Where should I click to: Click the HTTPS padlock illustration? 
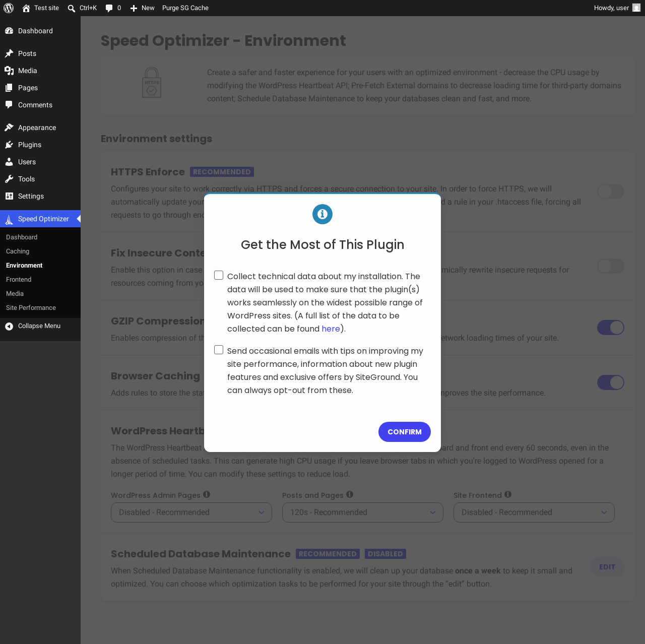click(x=152, y=83)
